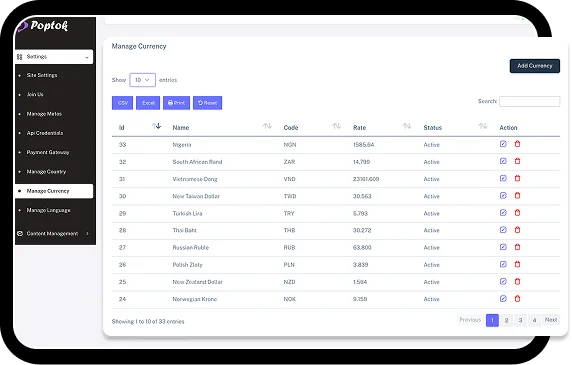The image size is (572, 365).
Task: Sort table by Name column arrows
Action: 267,126
